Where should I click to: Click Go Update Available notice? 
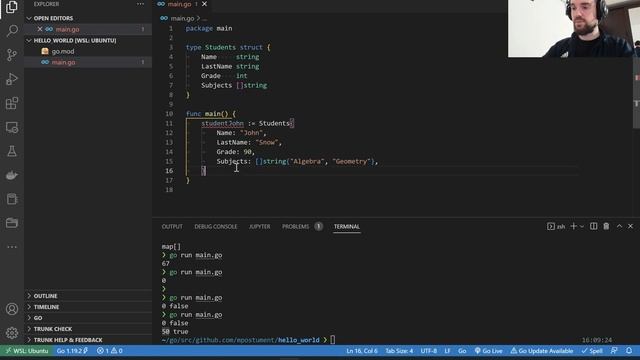point(542,351)
